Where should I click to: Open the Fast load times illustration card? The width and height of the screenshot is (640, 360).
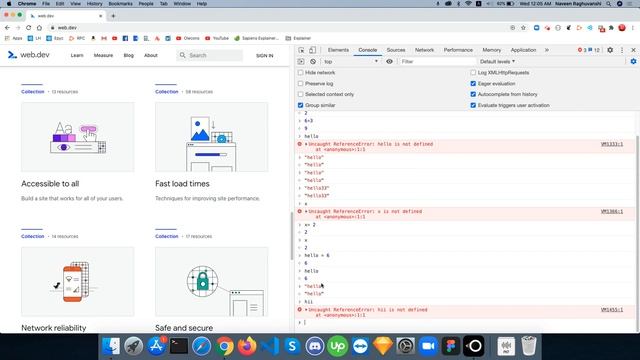click(211, 137)
